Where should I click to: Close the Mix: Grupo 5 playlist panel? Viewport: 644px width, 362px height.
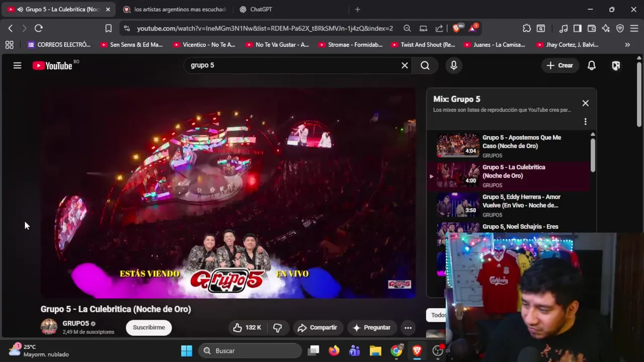(x=585, y=103)
